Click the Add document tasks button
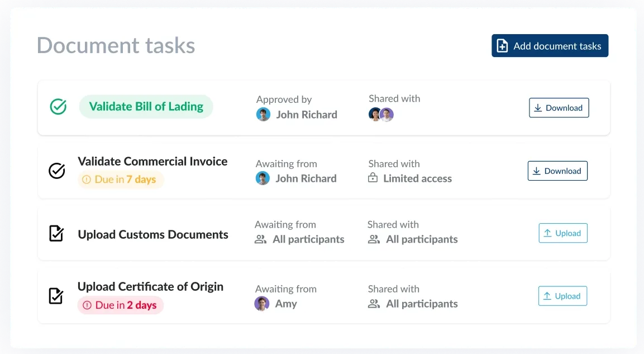 pyautogui.click(x=550, y=46)
